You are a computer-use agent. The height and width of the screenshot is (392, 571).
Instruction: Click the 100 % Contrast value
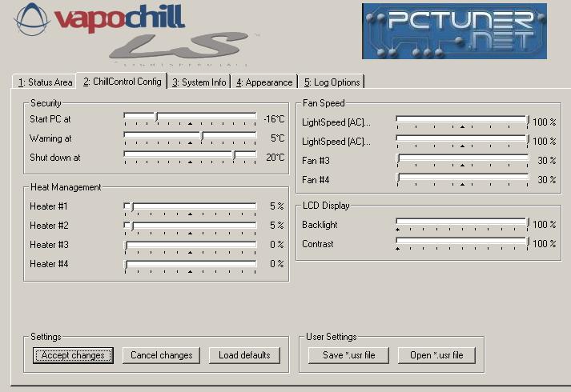[545, 244]
